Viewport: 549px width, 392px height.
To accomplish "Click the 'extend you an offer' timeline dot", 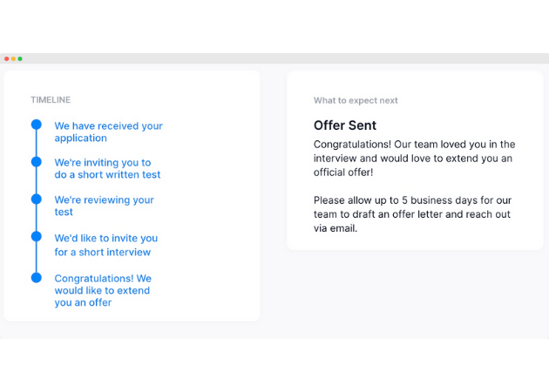I will point(36,278).
